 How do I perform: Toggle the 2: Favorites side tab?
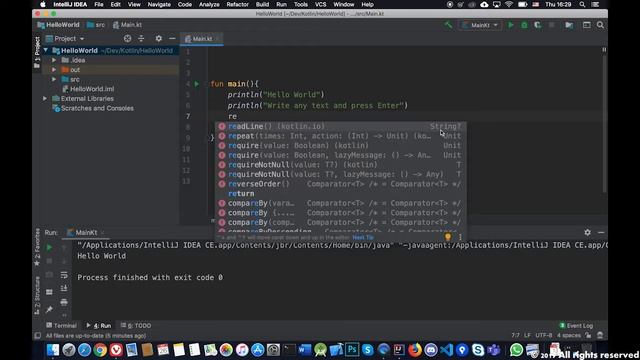tap(37, 247)
